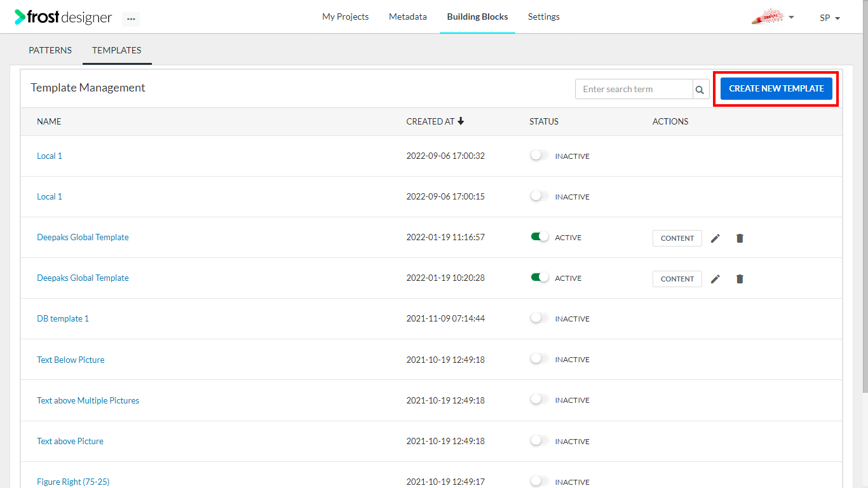This screenshot has height=488, width=868.
Task: Click timestamp in Text above Picture row
Action: (x=445, y=441)
